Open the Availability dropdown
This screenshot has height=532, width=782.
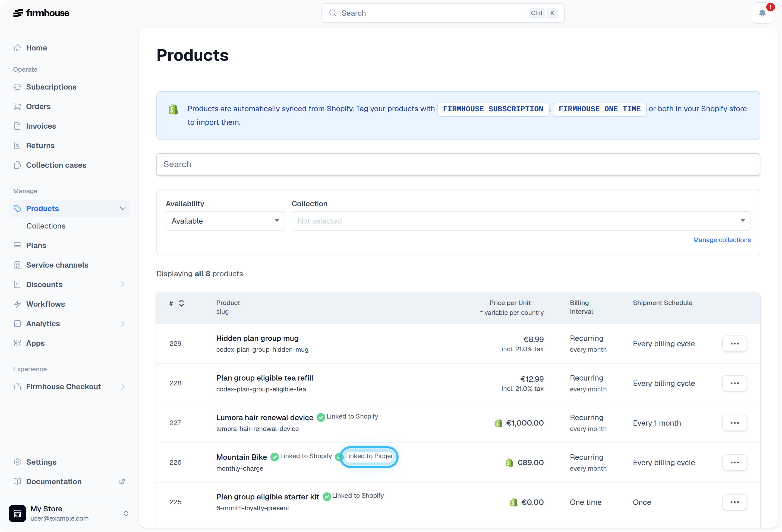[x=225, y=221]
